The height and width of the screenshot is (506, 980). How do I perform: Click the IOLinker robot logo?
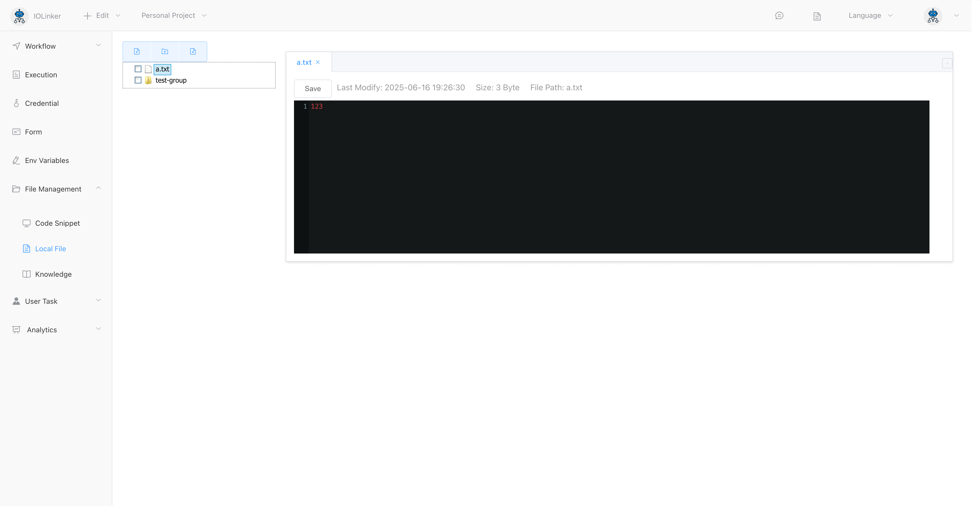[x=19, y=16]
